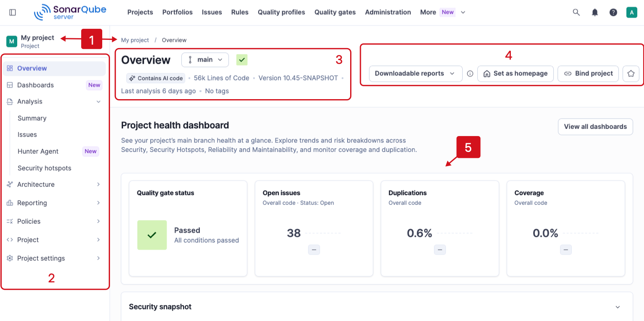Screen dimensions: 644x321
Task: Open Portfolios in the top navigation
Action: 177,12
